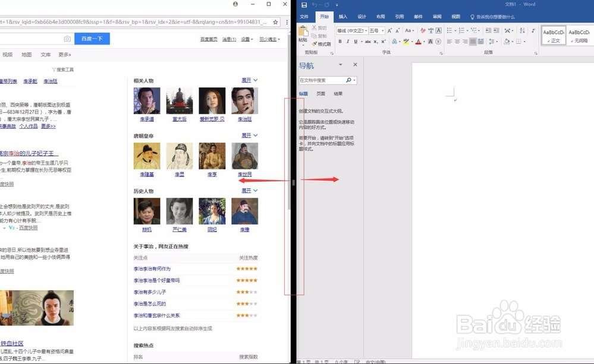Switch to the 引用 (References) ribbon tab
The height and width of the screenshot is (364, 594).
(x=400, y=17)
